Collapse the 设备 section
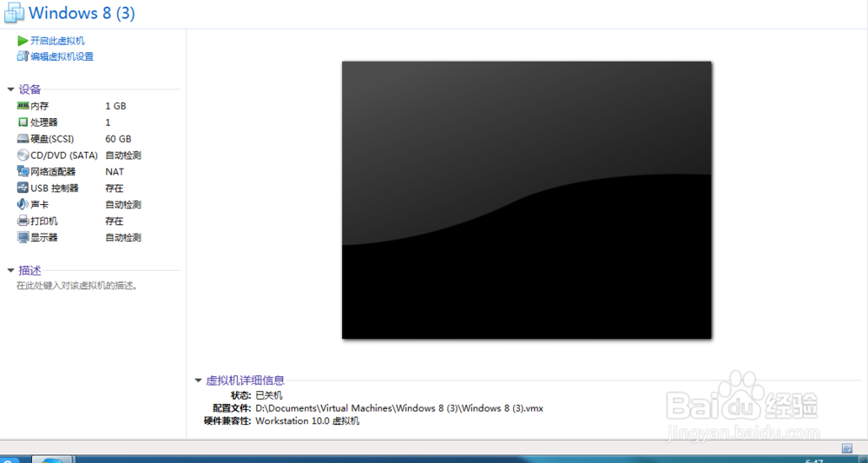Image resolution: width=868 pixels, height=463 pixels. pyautogui.click(x=10, y=89)
